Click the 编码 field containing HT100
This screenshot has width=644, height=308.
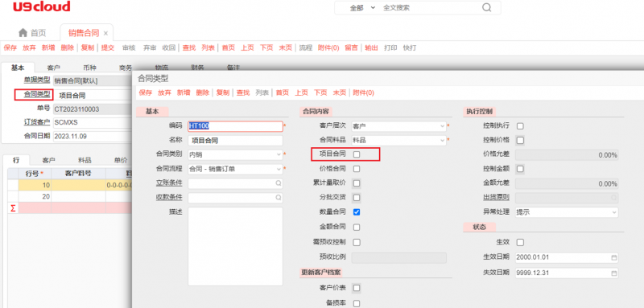click(235, 126)
